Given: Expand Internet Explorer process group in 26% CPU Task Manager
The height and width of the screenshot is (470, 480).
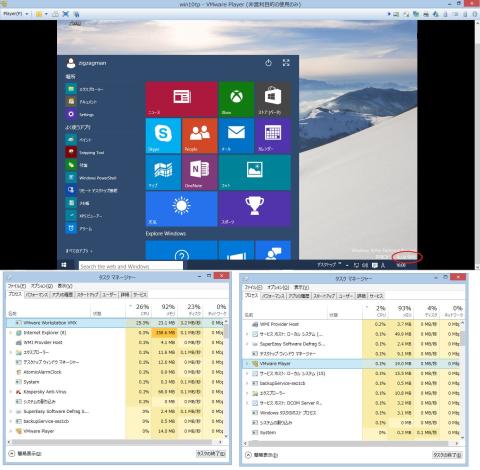Looking at the screenshot, I should click(10, 333).
